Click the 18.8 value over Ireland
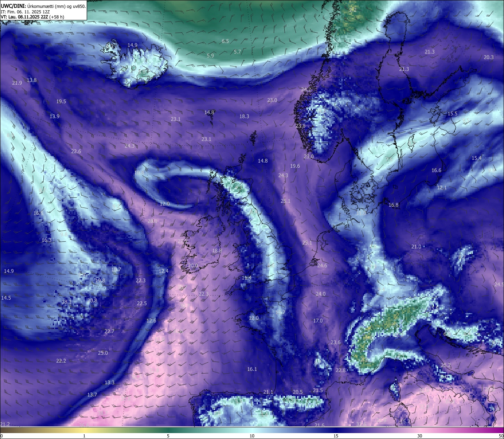The width and height of the screenshot is (504, 439). pyautogui.click(x=217, y=251)
